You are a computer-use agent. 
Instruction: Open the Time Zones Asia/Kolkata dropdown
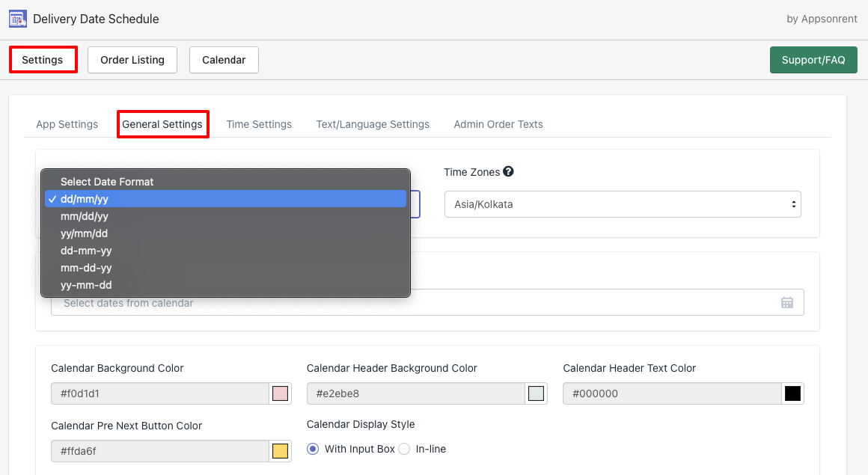click(x=623, y=204)
